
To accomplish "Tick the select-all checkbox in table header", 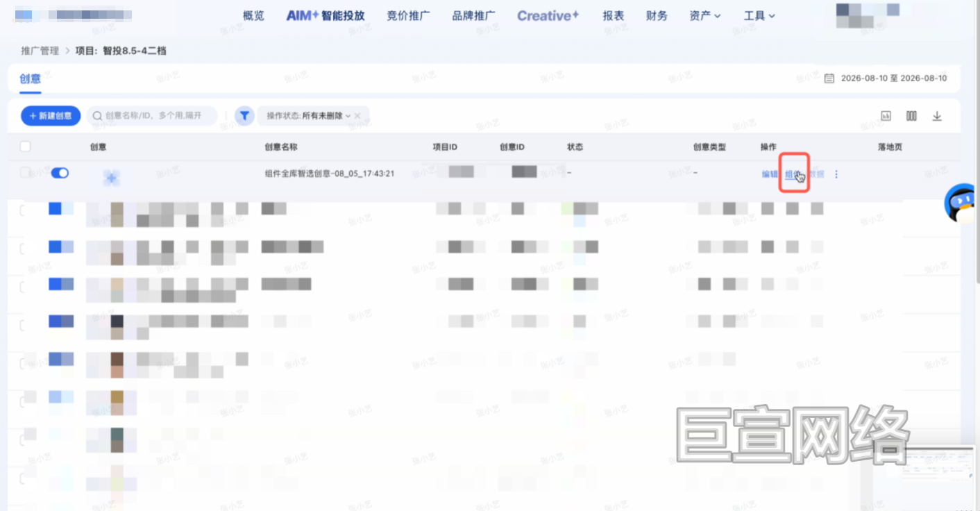I will pos(26,146).
